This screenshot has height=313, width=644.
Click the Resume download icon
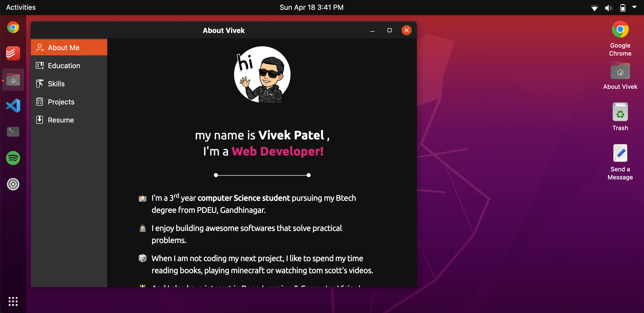tap(40, 120)
